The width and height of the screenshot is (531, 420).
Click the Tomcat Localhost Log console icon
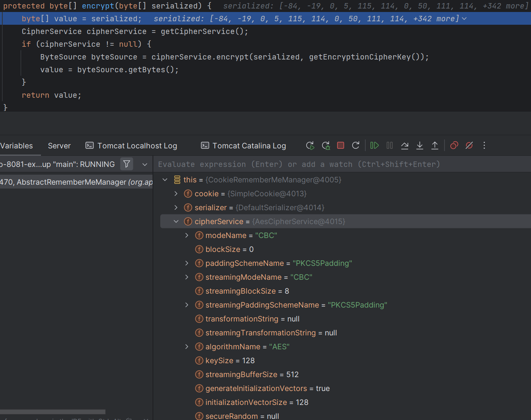click(90, 145)
